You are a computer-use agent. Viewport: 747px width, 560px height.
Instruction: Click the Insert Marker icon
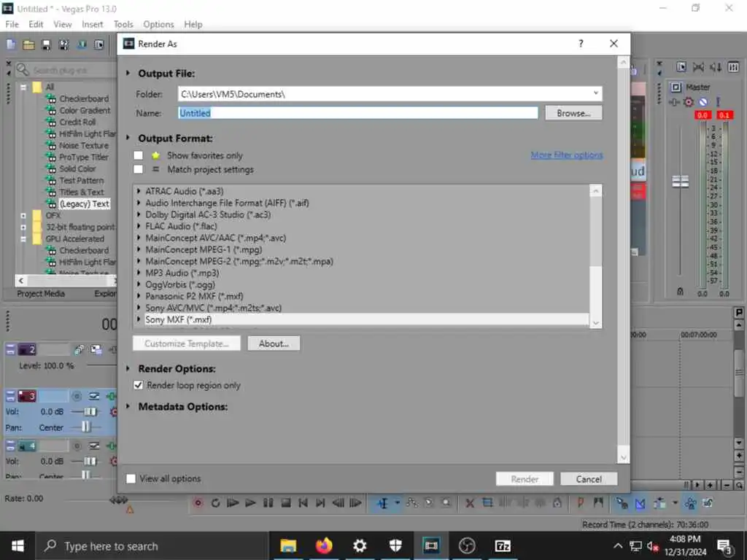[x=581, y=503]
